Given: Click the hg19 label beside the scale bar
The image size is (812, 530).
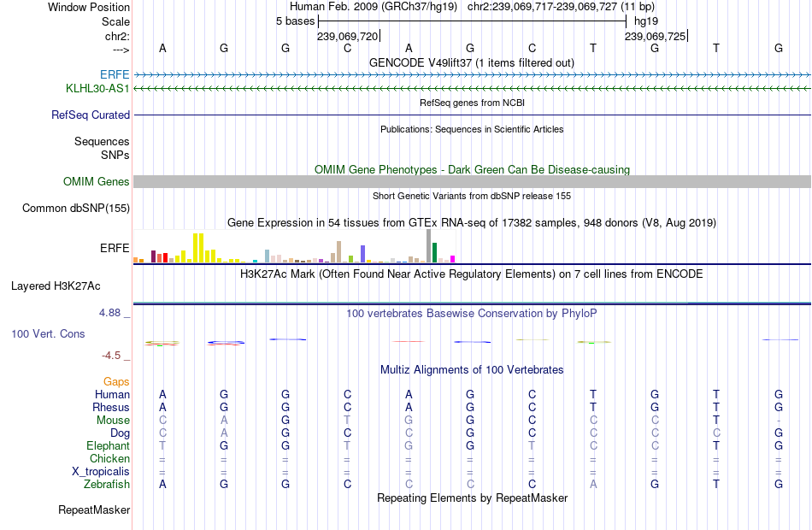Looking at the screenshot, I should click(646, 21).
